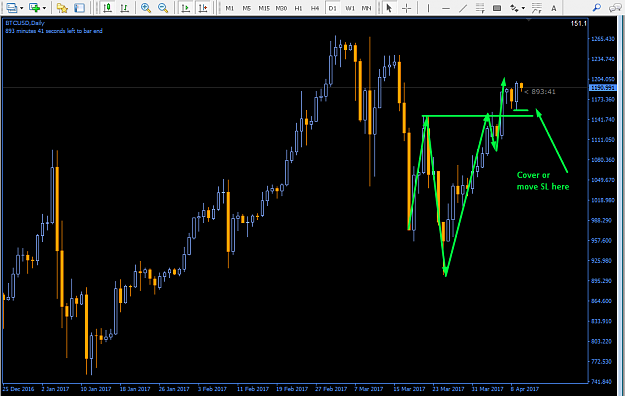Switch to bar chart mode

pyautogui.click(x=124, y=8)
